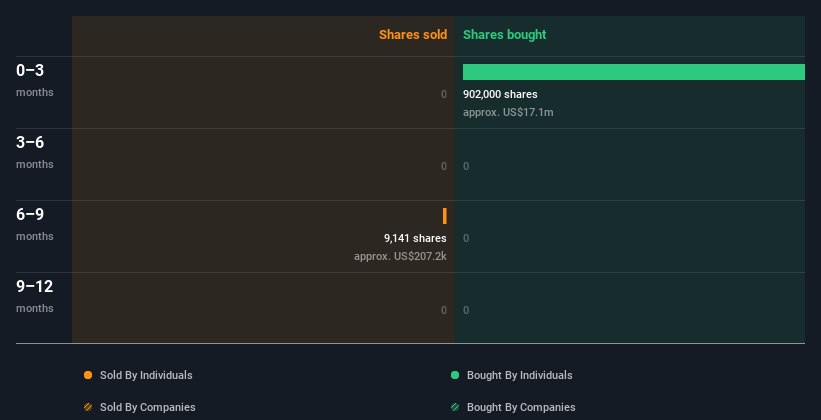This screenshot has width=821, height=420.
Task: Click the bought zero in 9–12 months row
Action: pos(466,310)
